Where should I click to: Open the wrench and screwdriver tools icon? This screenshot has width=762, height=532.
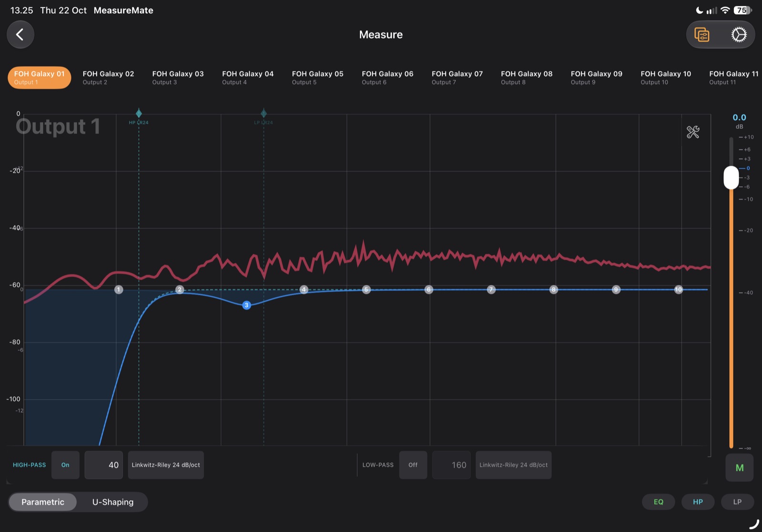tap(693, 132)
